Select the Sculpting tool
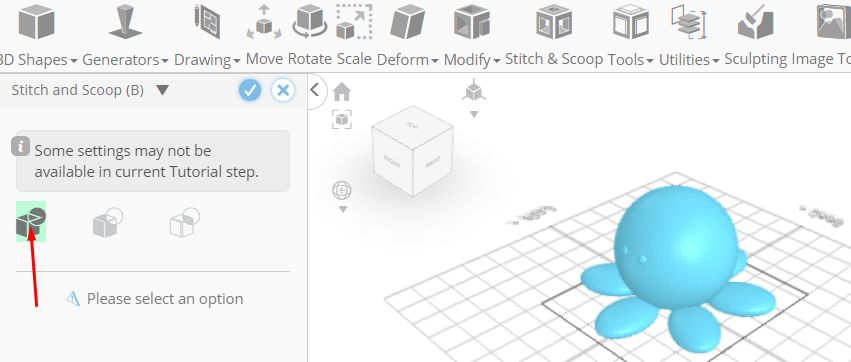 pyautogui.click(x=755, y=36)
